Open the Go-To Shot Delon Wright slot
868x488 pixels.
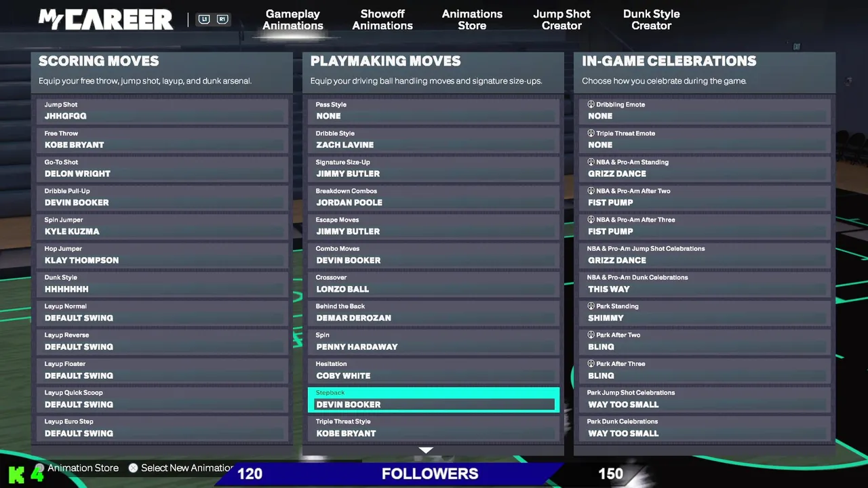point(163,169)
